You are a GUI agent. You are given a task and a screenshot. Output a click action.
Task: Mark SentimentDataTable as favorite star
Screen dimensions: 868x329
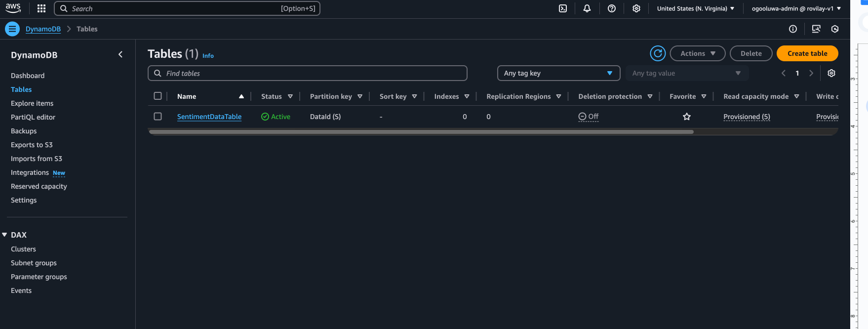point(687,117)
